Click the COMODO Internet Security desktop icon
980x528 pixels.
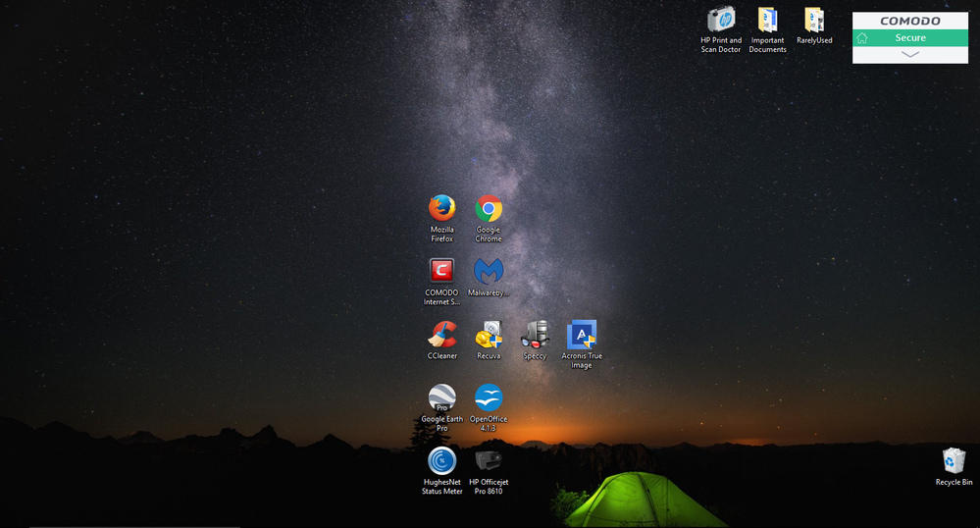click(x=441, y=271)
